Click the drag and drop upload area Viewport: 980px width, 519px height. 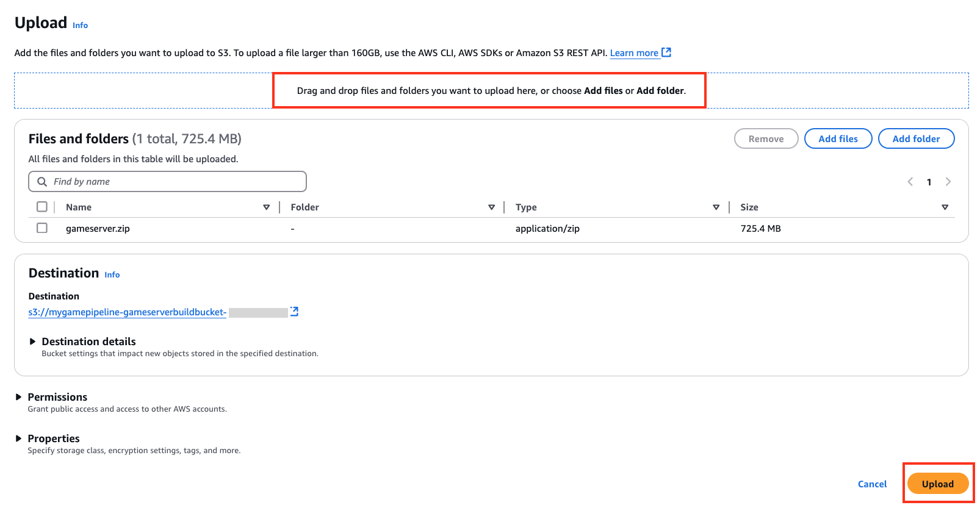[x=491, y=90]
